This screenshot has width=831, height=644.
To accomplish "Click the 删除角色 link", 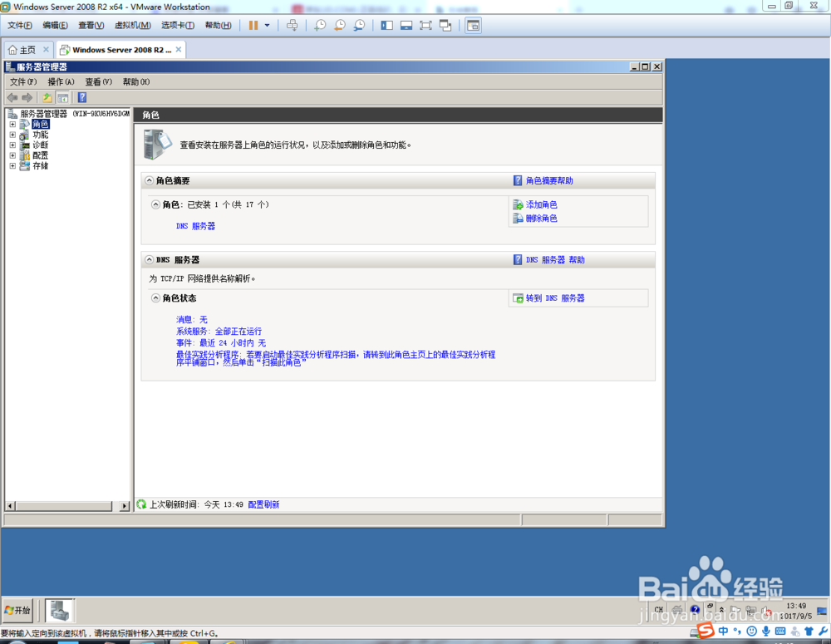I will coord(541,219).
